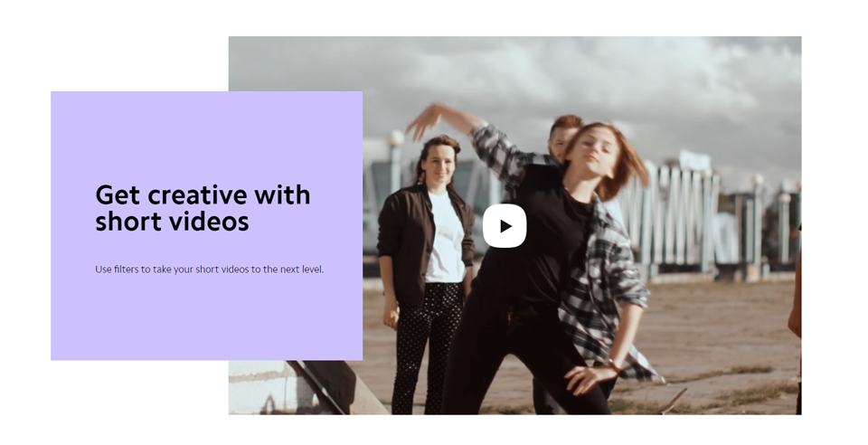Screen dimensions: 868x445
Task: Click the 'Use filters' description text
Action: click(209, 270)
